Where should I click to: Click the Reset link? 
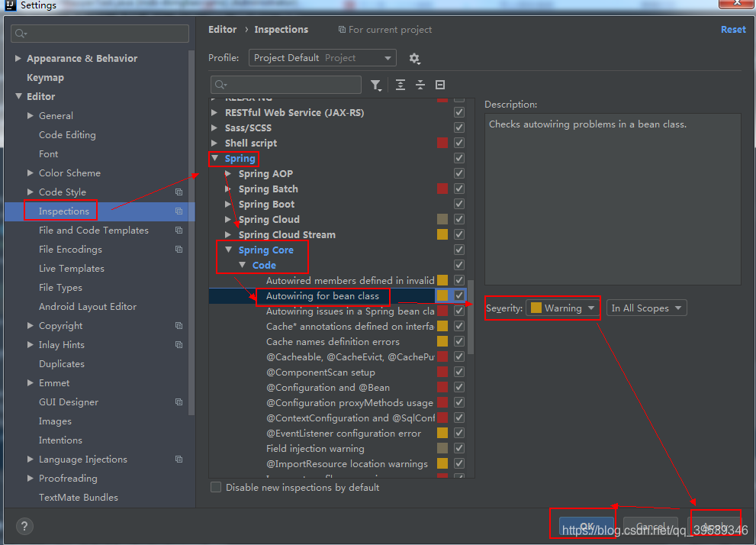click(732, 29)
